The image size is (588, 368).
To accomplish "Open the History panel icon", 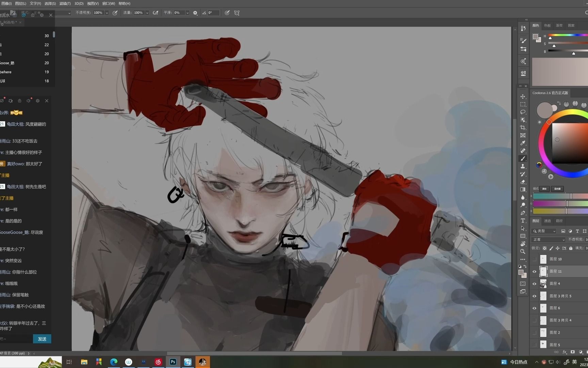I will pyautogui.click(x=523, y=28).
